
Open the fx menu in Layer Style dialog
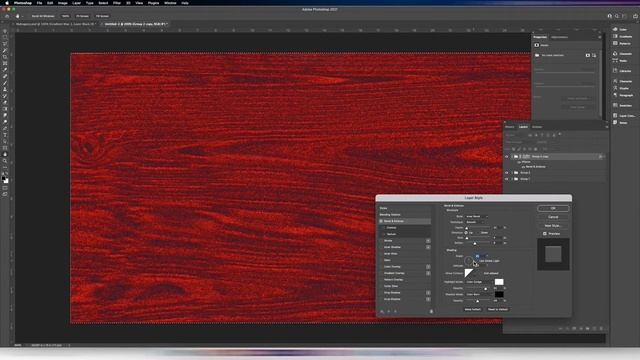(x=382, y=311)
